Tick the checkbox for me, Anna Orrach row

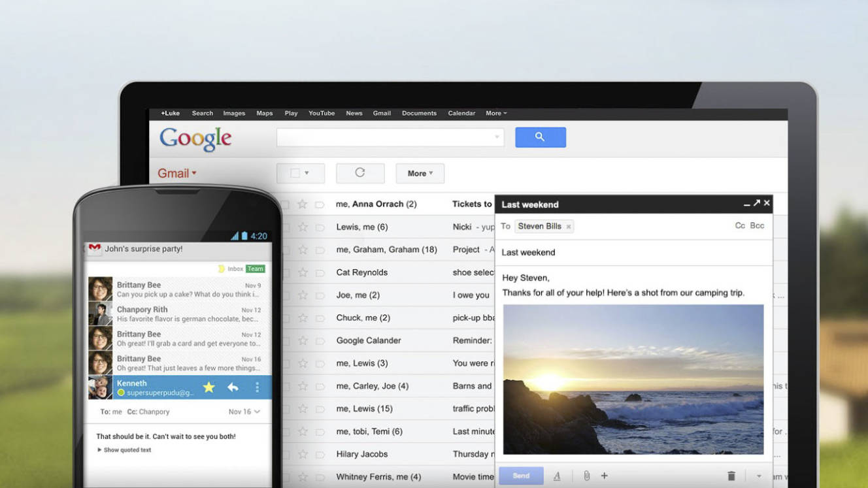[286, 204]
